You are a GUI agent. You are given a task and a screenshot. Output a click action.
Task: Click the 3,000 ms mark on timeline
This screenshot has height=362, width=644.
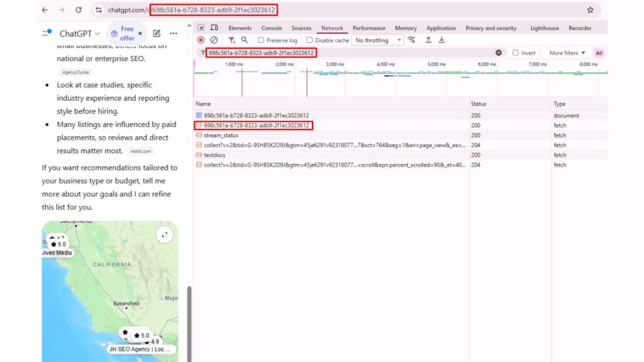click(x=335, y=65)
